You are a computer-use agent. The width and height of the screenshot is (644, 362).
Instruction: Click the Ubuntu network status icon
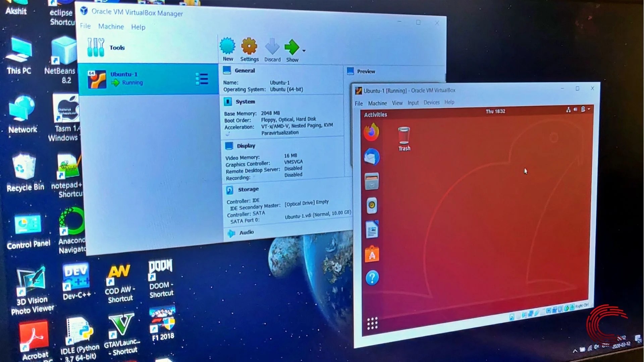(x=568, y=110)
